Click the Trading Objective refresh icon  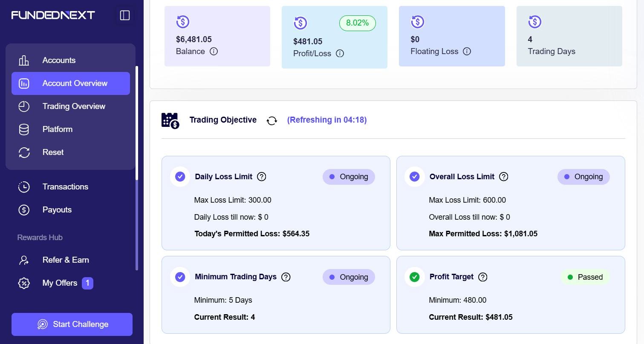click(271, 120)
